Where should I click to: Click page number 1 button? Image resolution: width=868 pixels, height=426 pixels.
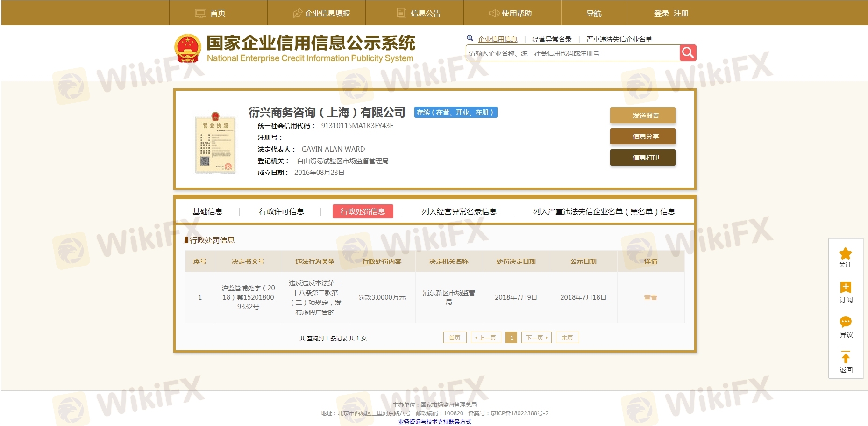tap(512, 338)
